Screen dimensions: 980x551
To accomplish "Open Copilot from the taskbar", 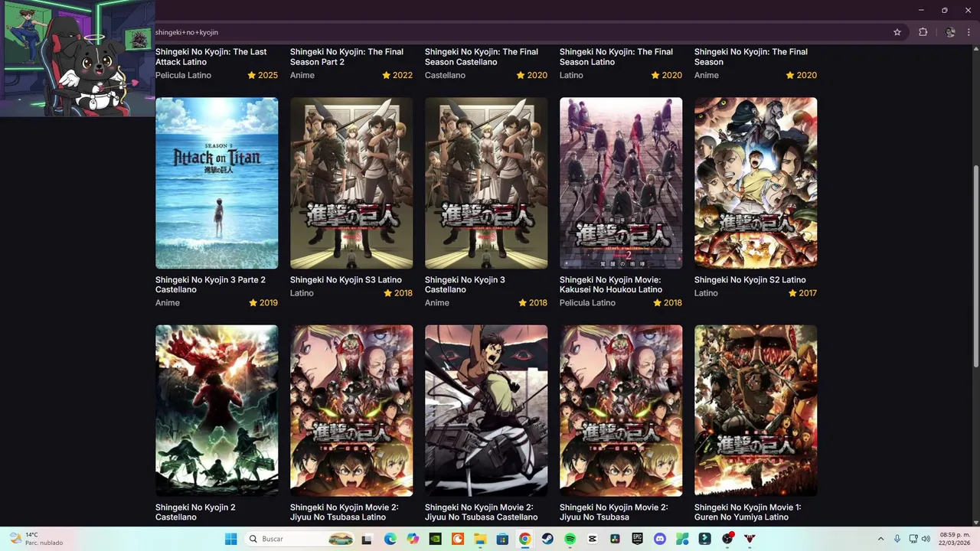I will pyautogui.click(x=413, y=539).
